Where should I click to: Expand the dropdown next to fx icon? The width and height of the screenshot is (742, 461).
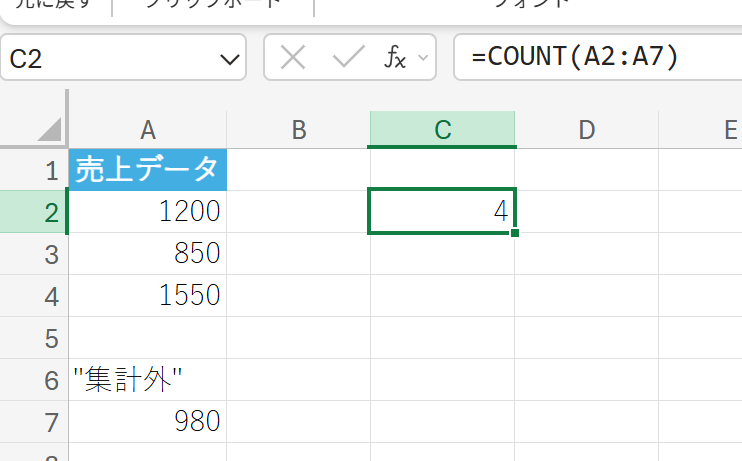pyautogui.click(x=422, y=58)
